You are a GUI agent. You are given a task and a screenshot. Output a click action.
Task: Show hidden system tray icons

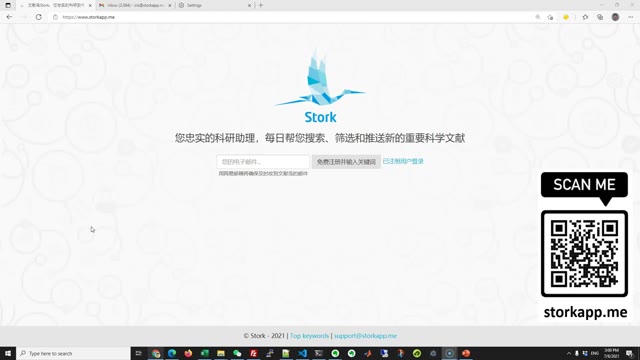point(569,353)
